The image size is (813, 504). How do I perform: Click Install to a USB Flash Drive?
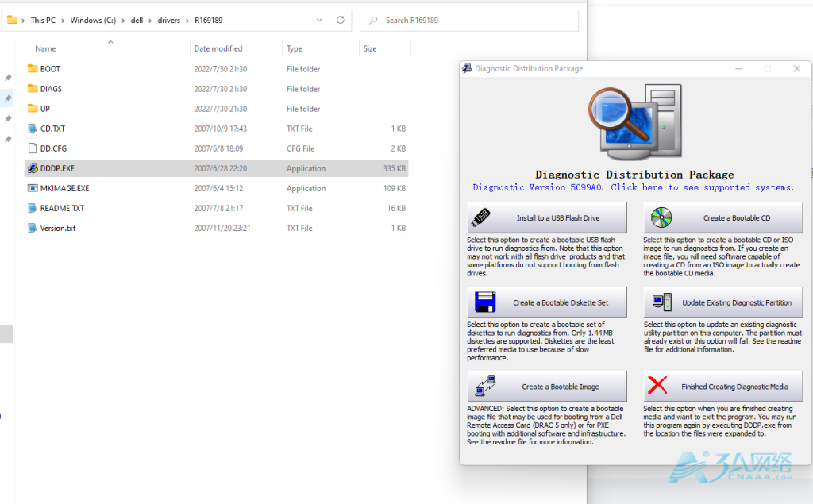(x=547, y=217)
